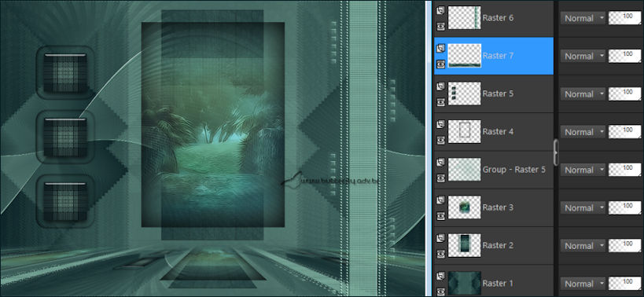Viewport: 644px width, 297px height.
Task: Click the opacity slider field of Raster 7
Action: click(x=624, y=57)
